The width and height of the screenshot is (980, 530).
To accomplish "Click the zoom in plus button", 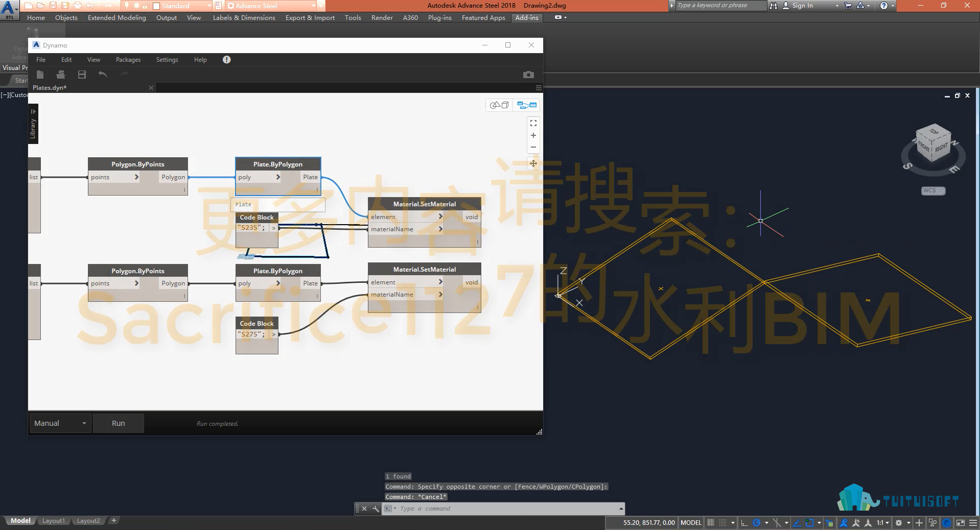I will [x=533, y=135].
